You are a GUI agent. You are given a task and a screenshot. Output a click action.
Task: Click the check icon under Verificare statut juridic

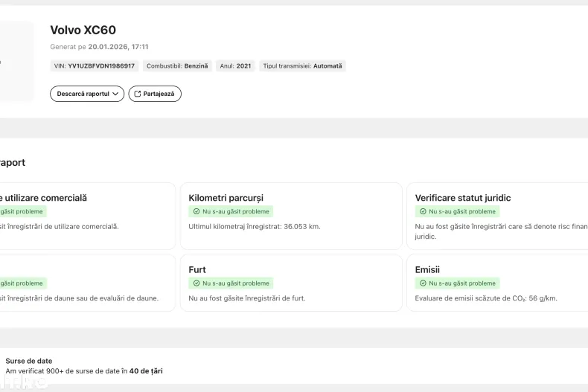tap(423, 212)
